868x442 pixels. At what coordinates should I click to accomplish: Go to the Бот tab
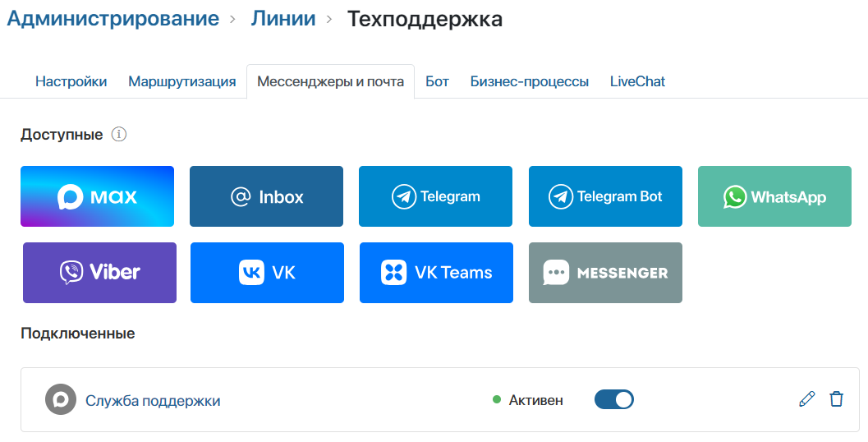[437, 81]
